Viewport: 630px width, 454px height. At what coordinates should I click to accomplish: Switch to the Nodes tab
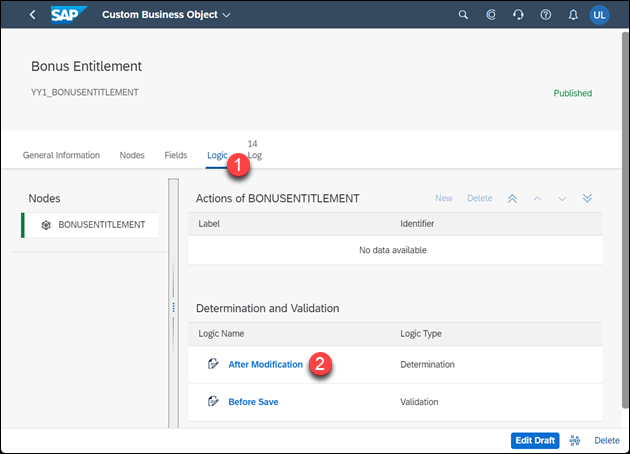pos(132,155)
